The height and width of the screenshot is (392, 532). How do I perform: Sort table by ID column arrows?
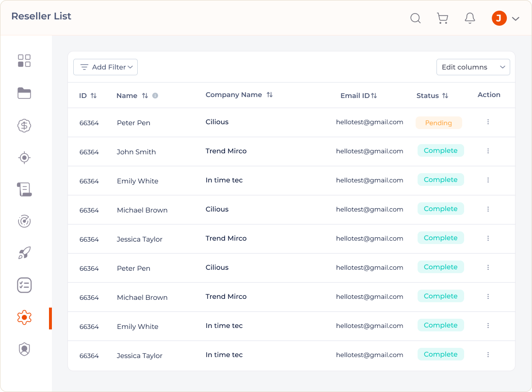94,96
